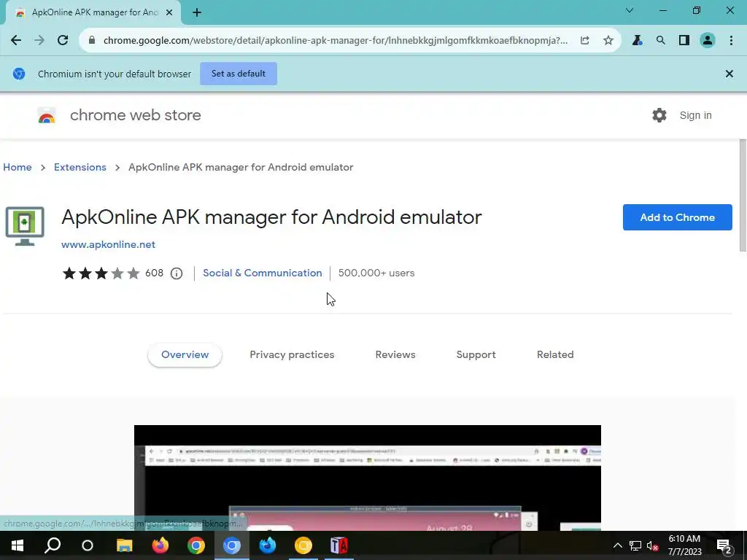Click the extension preview video thumbnail

click(368, 478)
